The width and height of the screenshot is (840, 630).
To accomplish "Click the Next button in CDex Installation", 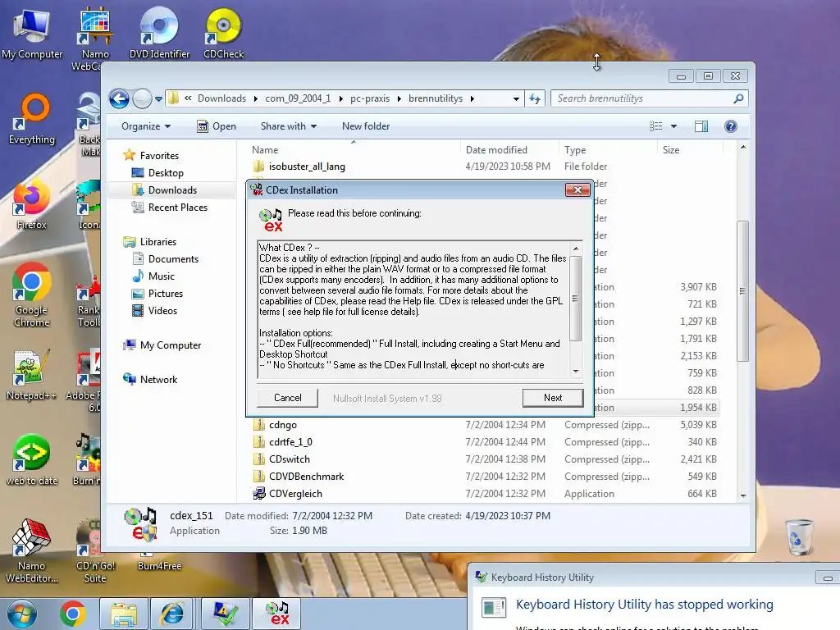I will [x=553, y=398].
